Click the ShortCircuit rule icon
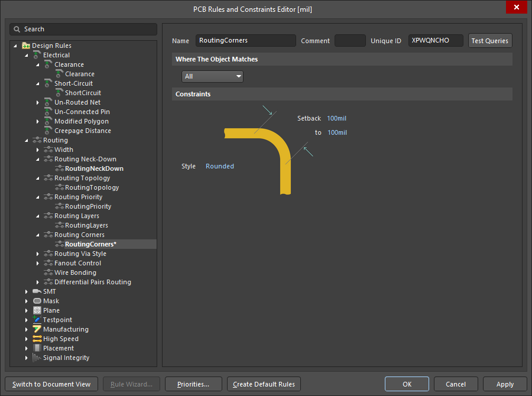Screen dimensions: 532x396 (59, 93)
